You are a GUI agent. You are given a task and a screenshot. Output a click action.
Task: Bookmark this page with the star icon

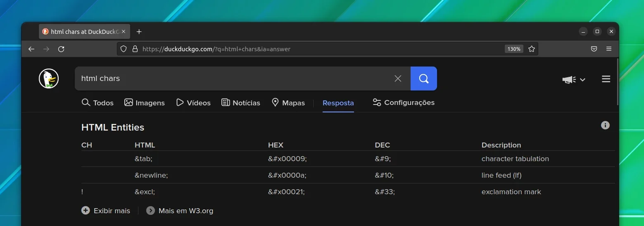point(532,49)
